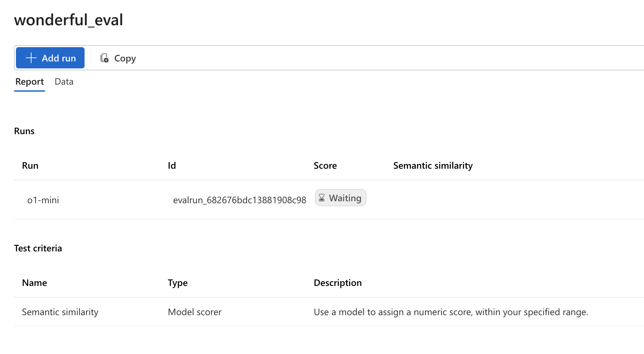Screen dimensions: 644x354
Task: Click the Name column header
Action: [34, 283]
